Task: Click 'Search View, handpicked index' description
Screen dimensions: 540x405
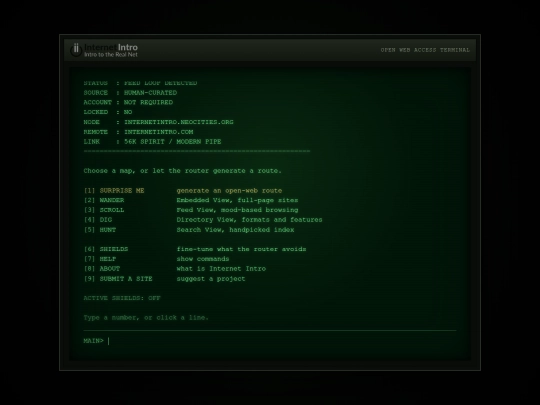Action: point(235,230)
